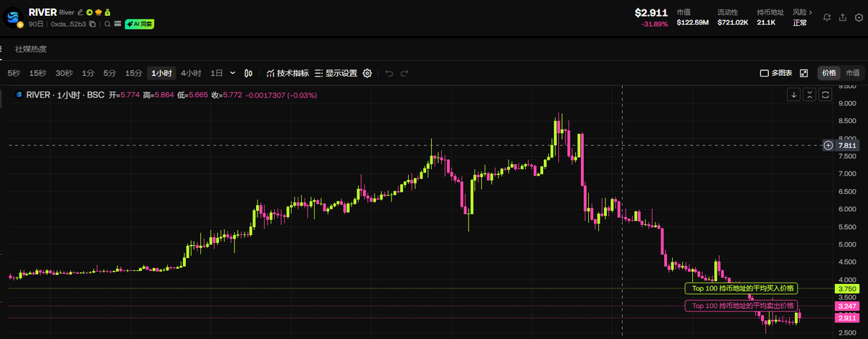The height and width of the screenshot is (339, 868).
Task: Click the green circular badge next to River
Action: (89, 13)
